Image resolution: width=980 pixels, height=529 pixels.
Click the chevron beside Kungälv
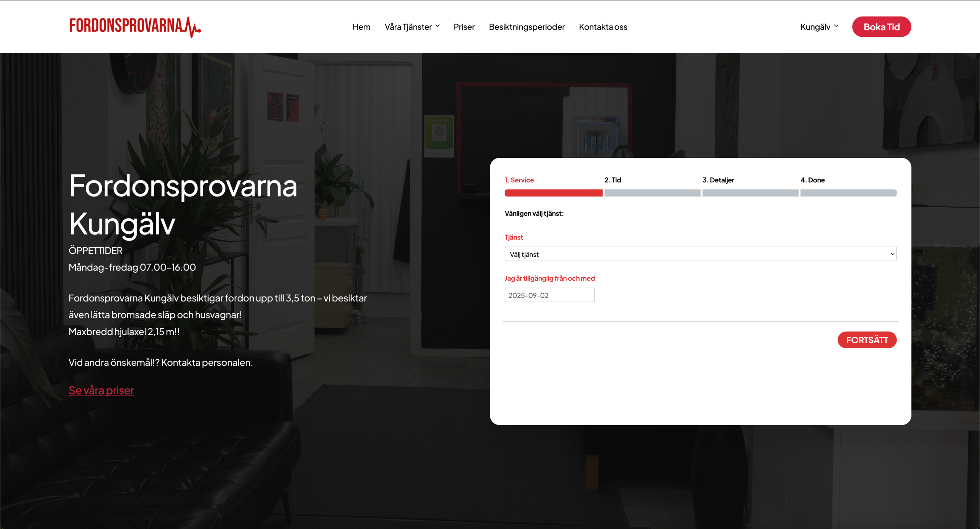pyautogui.click(x=836, y=26)
